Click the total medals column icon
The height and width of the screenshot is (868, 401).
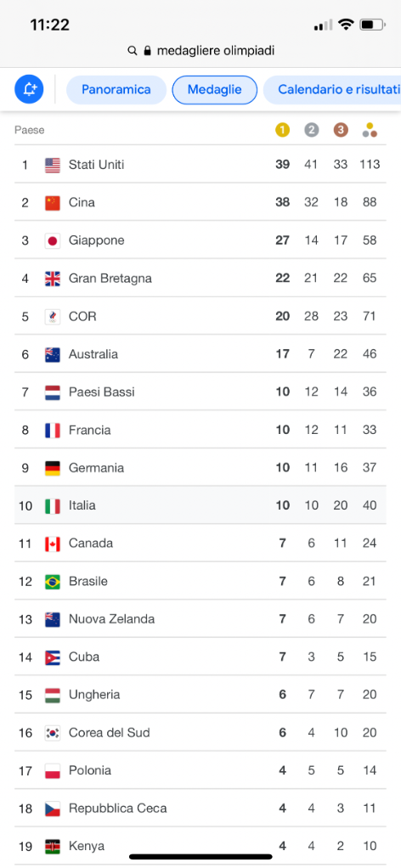click(x=370, y=131)
